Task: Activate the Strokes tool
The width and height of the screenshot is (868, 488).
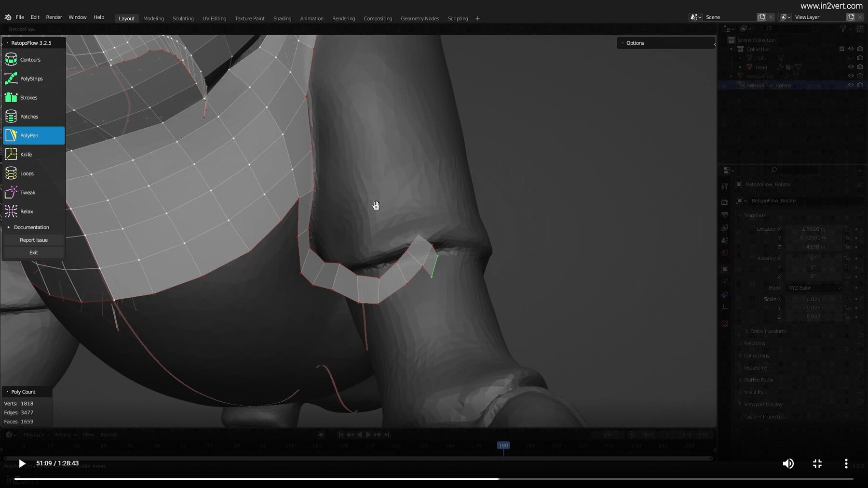Action: 30,97
